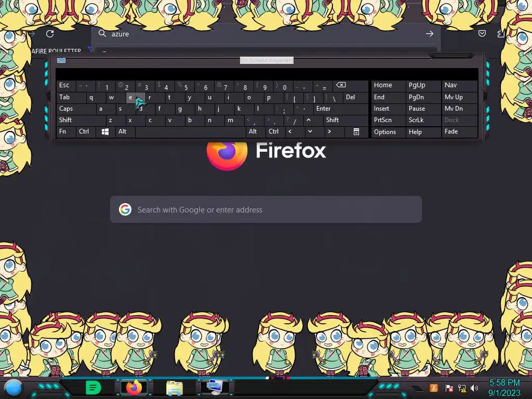Toggle the left Ctrl key
Image resolution: width=532 pixels, height=399 pixels.
[x=86, y=131]
